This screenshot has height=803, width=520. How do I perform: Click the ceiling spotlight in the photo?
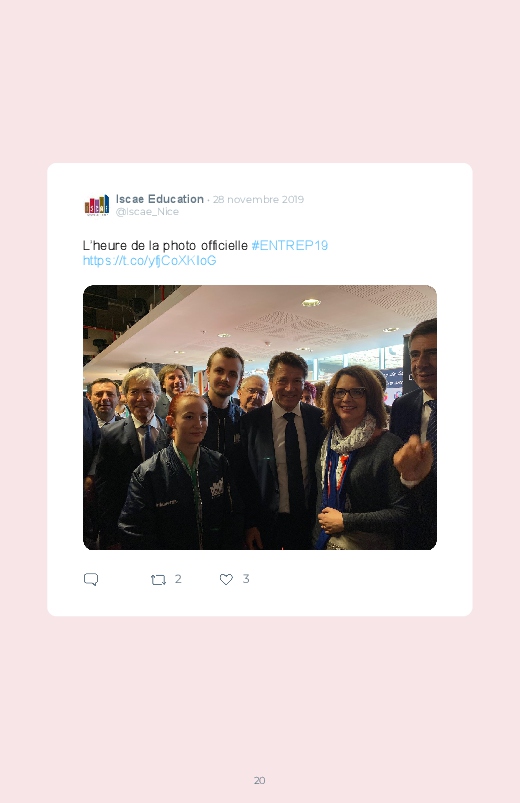[x=310, y=303]
